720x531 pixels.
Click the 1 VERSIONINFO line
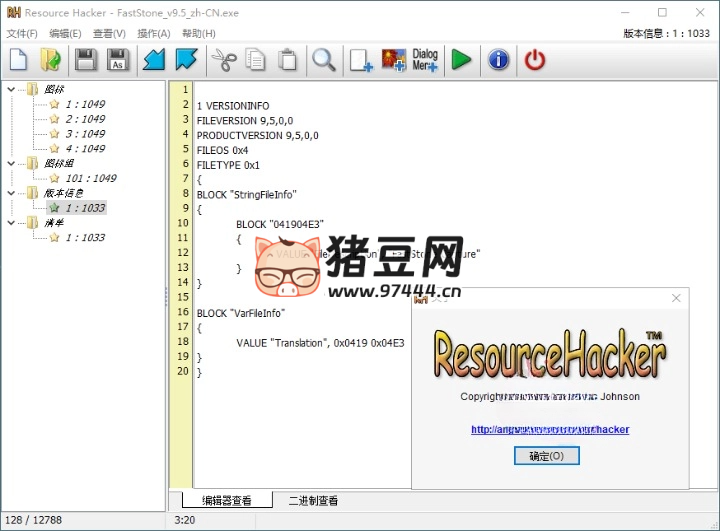click(x=233, y=106)
